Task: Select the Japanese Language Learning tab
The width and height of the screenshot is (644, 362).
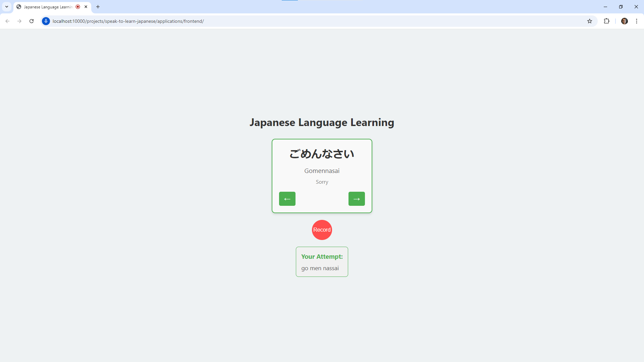Action: pyautogui.click(x=47, y=7)
